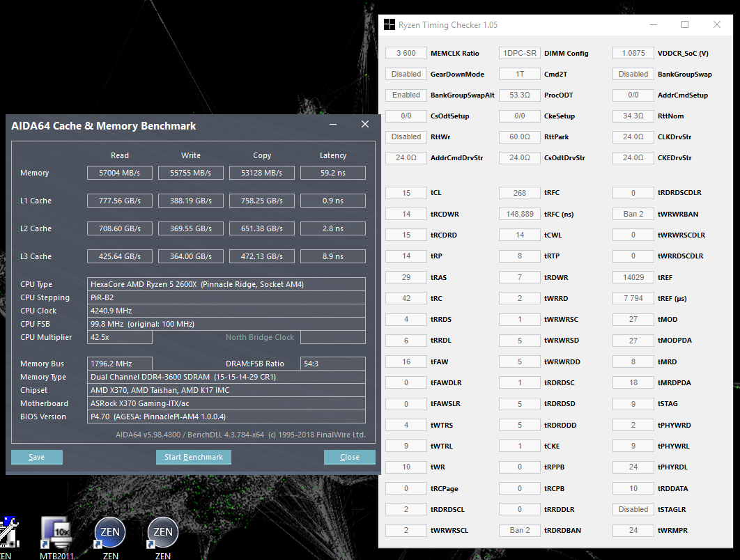Minimize the Ryzen Timing Checker window

[x=654, y=24]
